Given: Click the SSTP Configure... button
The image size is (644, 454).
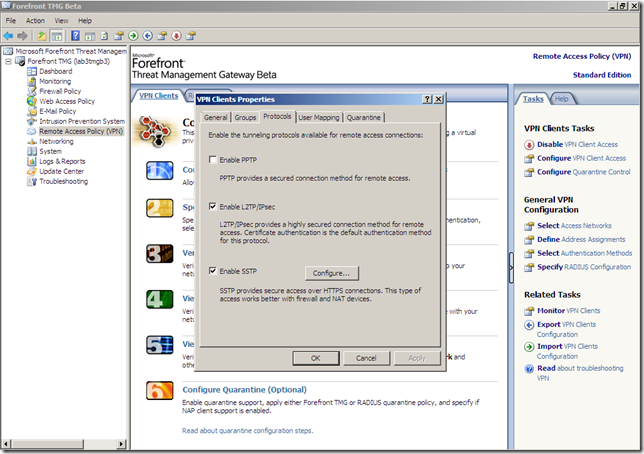Looking at the screenshot, I should click(332, 273).
